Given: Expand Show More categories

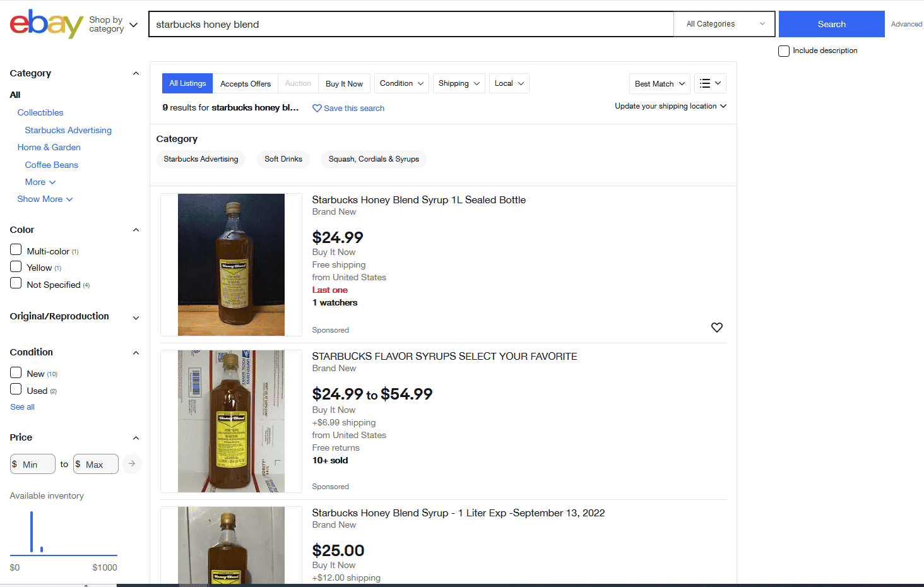Looking at the screenshot, I should pos(45,199).
